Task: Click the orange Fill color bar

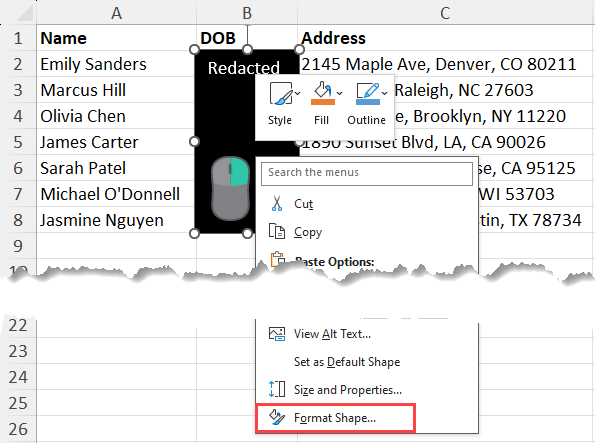Action: pyautogui.click(x=323, y=102)
